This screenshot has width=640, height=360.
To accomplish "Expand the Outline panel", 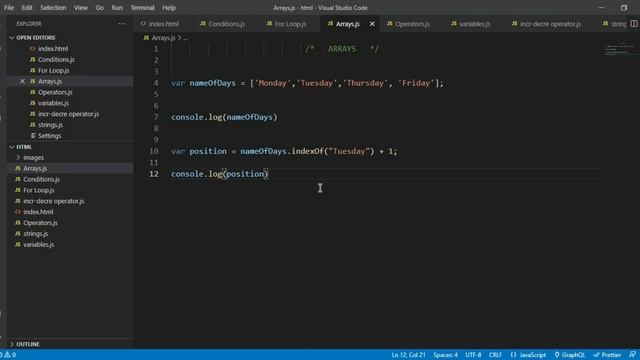I will point(11,344).
